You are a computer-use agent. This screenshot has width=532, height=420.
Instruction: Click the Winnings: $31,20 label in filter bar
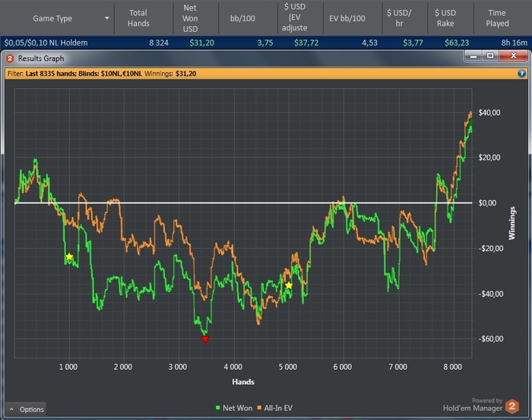(x=170, y=73)
